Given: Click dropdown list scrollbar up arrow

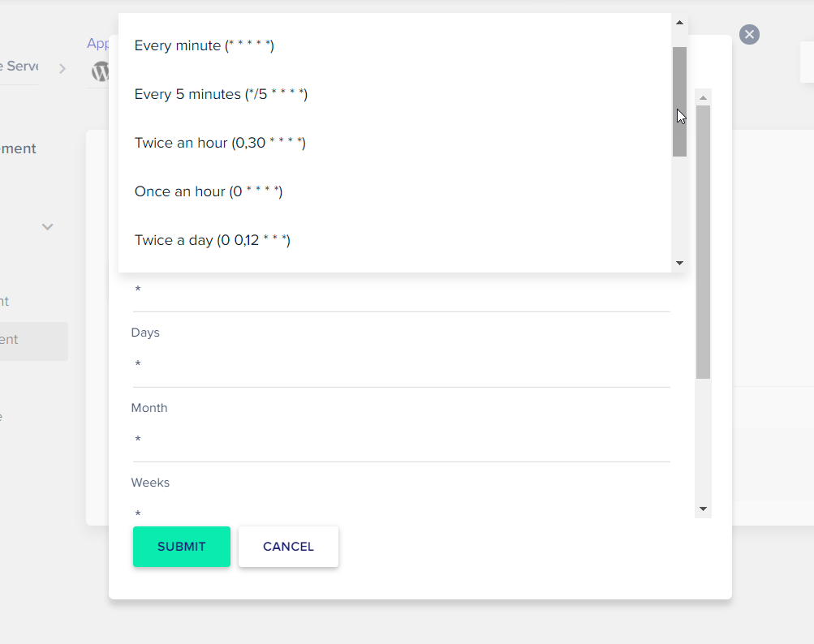Looking at the screenshot, I should (x=679, y=23).
